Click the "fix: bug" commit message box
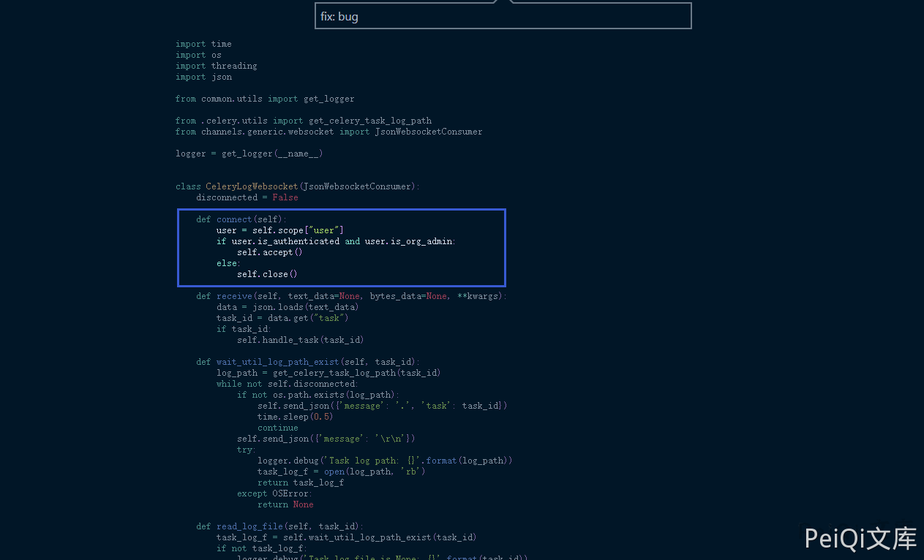The width and height of the screenshot is (924, 560). (x=503, y=16)
